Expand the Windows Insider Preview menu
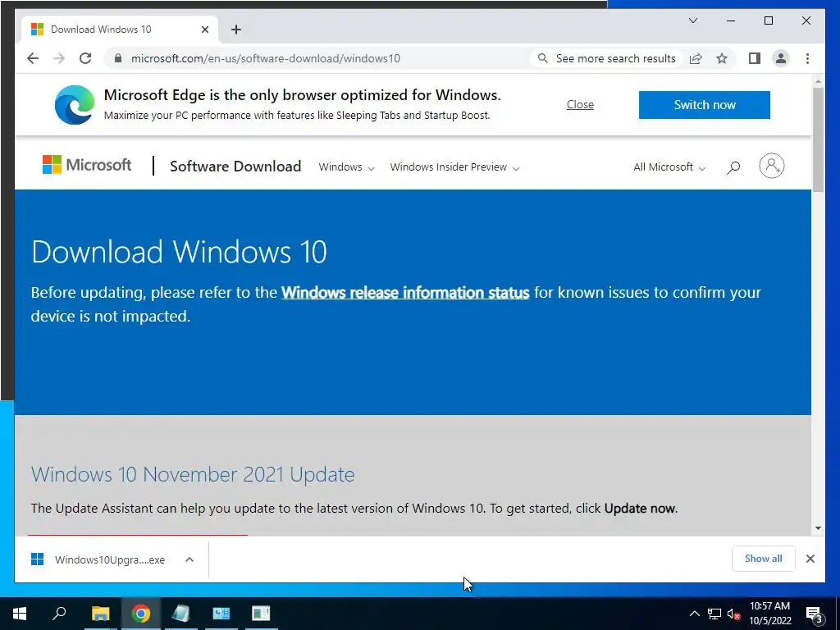The width and height of the screenshot is (840, 630). coord(454,167)
